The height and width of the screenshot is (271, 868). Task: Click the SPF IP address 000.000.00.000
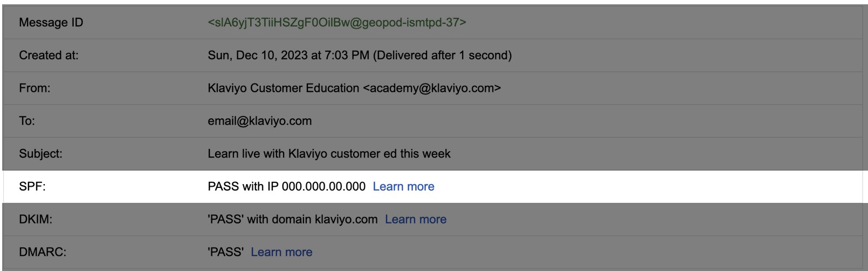point(323,187)
